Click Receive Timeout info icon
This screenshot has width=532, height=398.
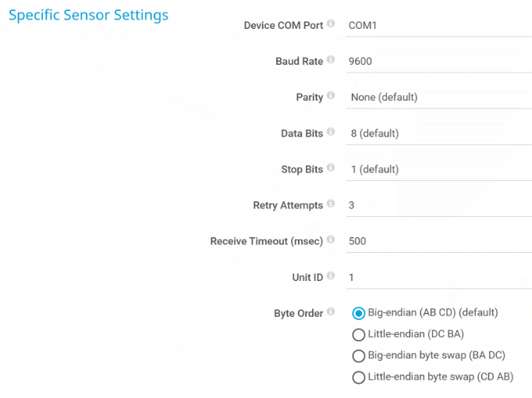pos(331,240)
